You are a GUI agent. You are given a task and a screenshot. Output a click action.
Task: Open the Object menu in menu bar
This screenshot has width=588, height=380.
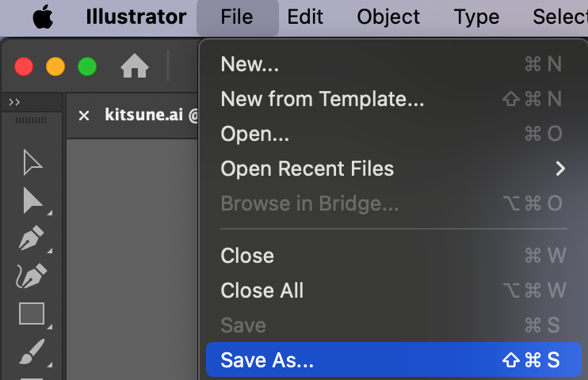coord(388,17)
